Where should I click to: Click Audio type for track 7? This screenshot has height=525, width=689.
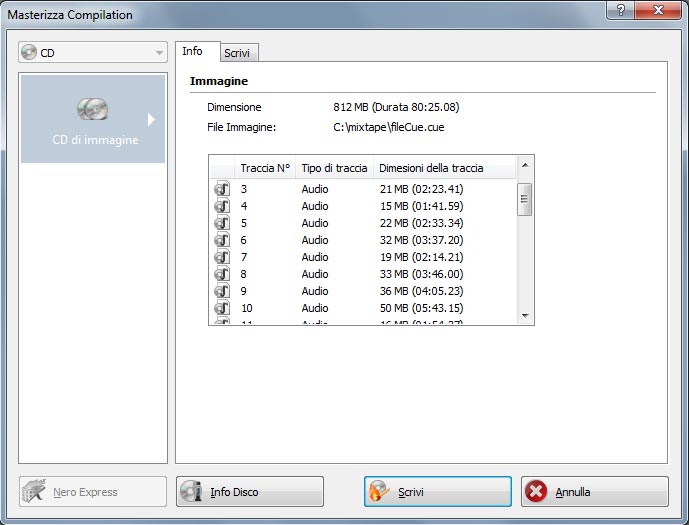click(x=315, y=257)
